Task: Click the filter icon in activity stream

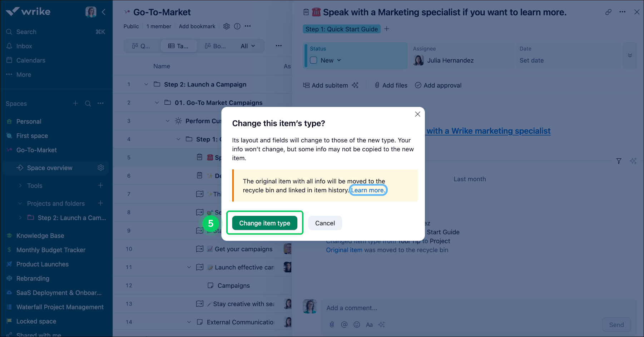Action: point(619,161)
